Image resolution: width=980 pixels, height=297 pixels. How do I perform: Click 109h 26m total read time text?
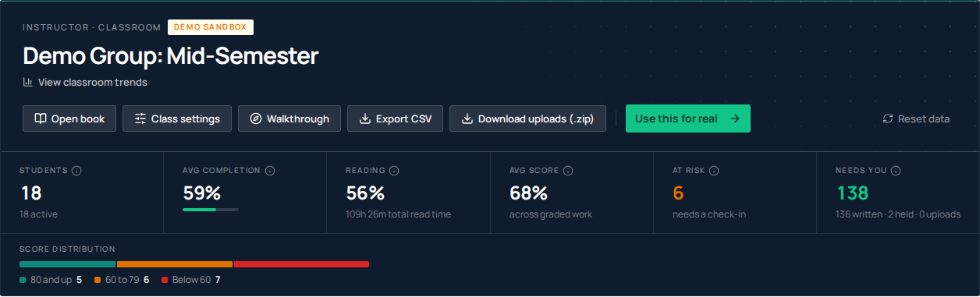pyautogui.click(x=398, y=214)
